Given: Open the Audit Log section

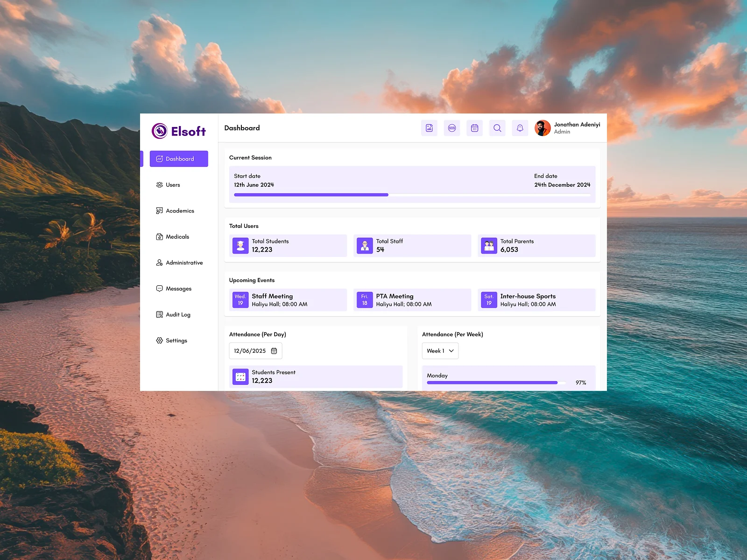Looking at the screenshot, I should tap(178, 314).
